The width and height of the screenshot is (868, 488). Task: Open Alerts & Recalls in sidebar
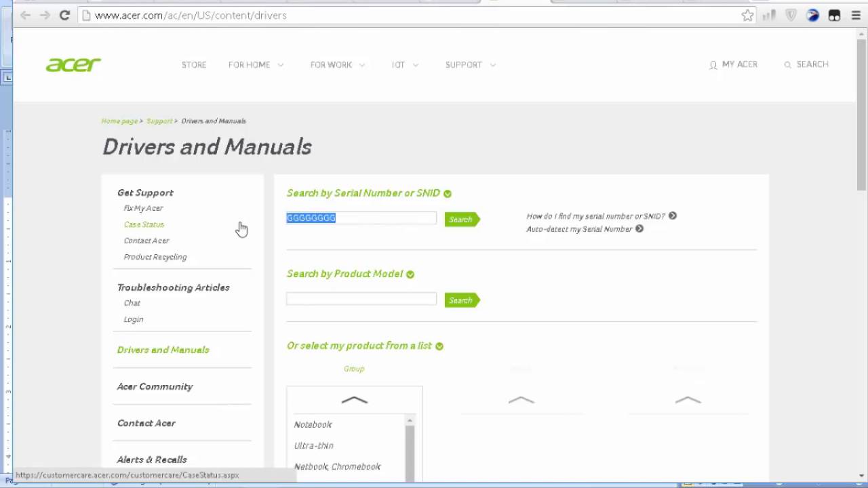[x=152, y=460]
